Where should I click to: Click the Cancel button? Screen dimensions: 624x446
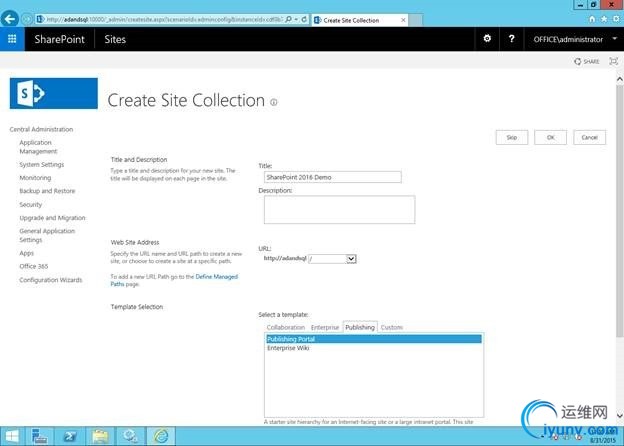point(589,138)
